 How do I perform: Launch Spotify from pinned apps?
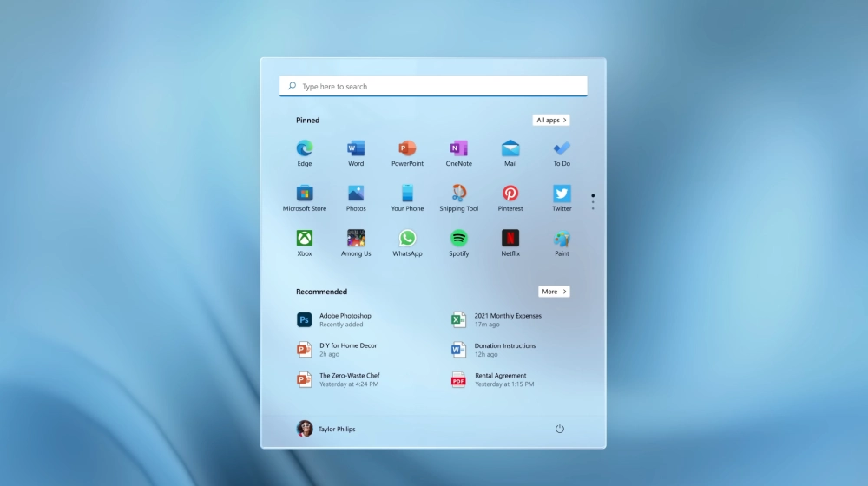459,239
